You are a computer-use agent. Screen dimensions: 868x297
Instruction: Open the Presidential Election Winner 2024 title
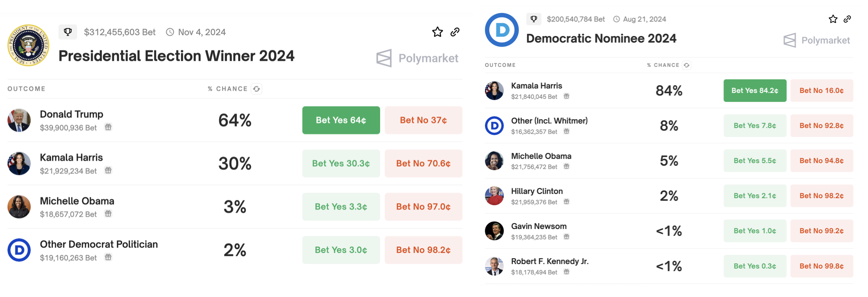(176, 56)
